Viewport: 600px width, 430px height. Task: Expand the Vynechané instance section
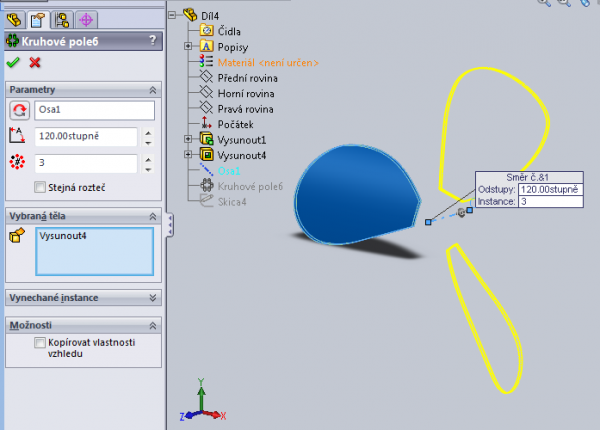pyautogui.click(x=151, y=297)
